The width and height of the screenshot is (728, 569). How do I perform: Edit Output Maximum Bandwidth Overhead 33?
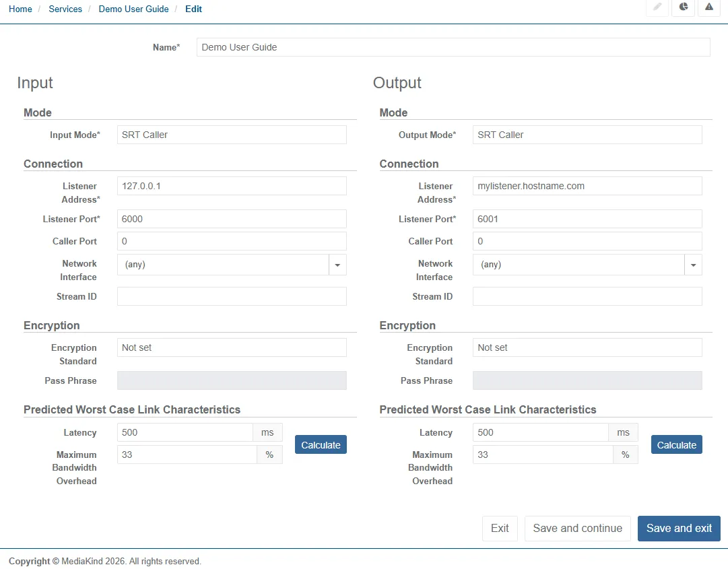point(543,455)
